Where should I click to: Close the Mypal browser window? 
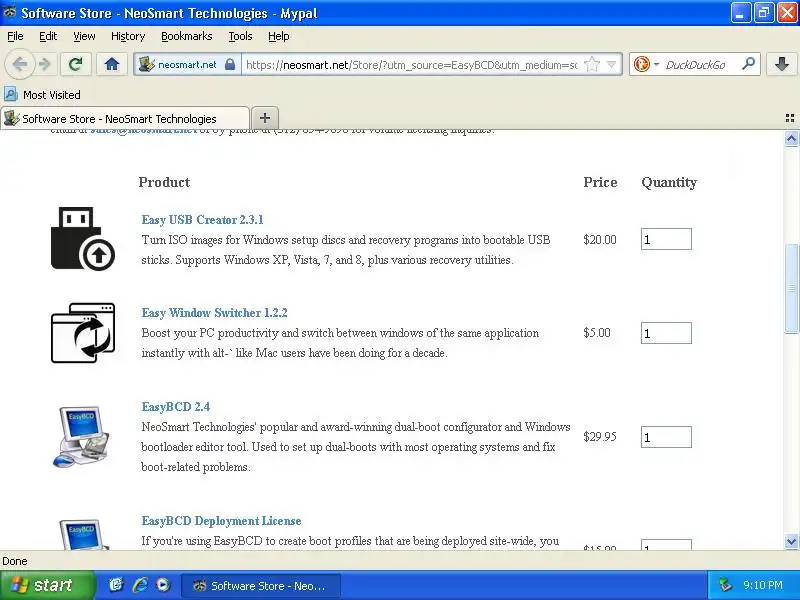pos(787,13)
